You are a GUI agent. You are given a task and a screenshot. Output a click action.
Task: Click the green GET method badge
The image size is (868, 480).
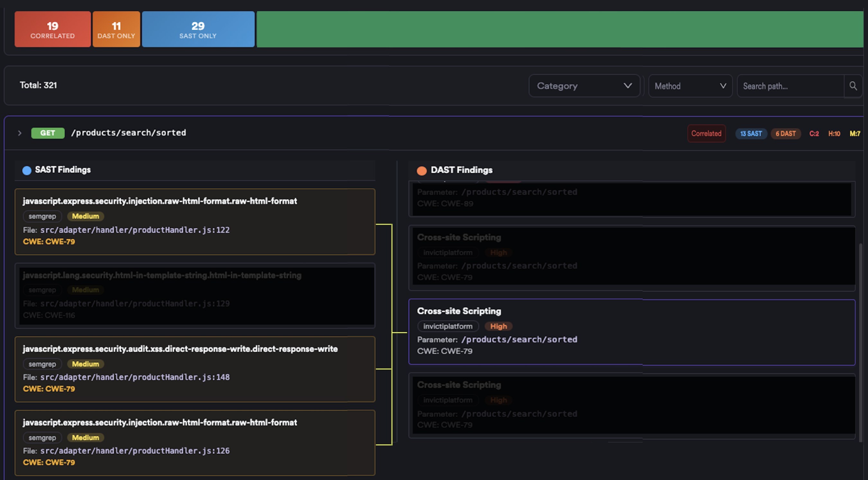pyautogui.click(x=48, y=133)
